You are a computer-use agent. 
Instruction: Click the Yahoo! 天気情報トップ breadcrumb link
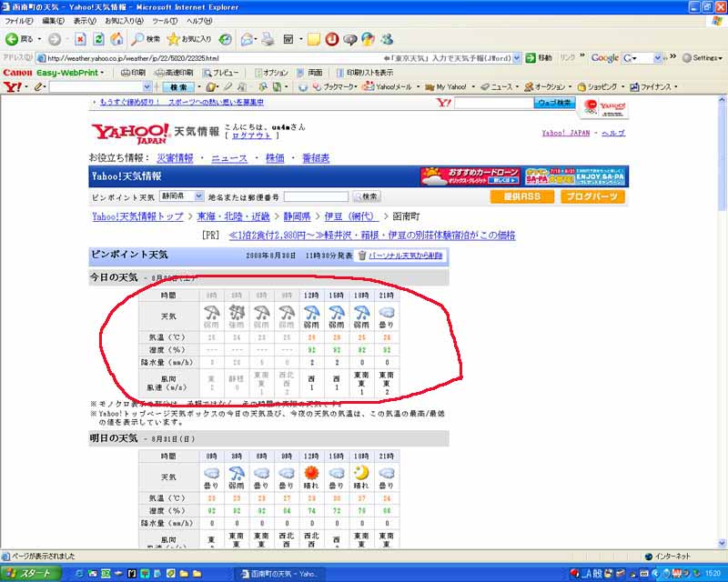pos(137,216)
